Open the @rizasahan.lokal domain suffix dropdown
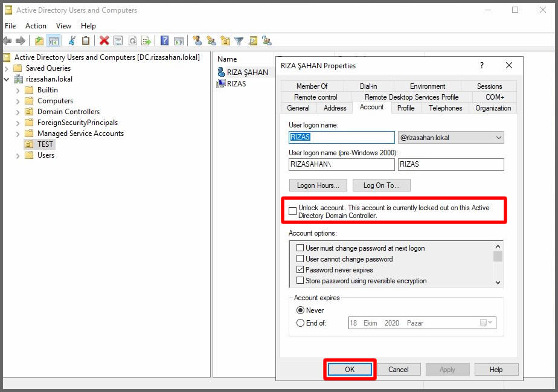The width and height of the screenshot is (558, 392). click(x=451, y=138)
